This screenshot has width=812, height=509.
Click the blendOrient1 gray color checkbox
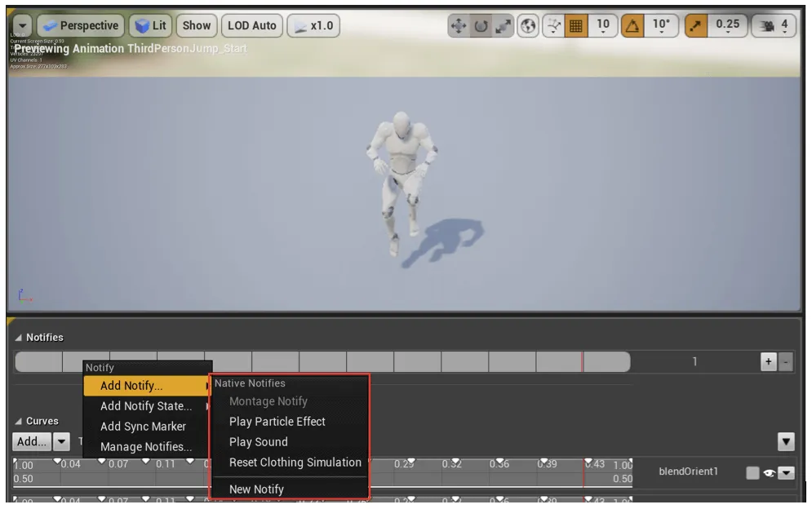[x=753, y=473]
